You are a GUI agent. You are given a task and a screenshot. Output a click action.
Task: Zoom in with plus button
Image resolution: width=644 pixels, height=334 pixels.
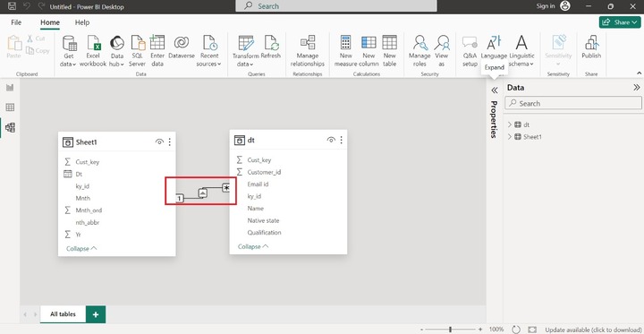coord(480,330)
